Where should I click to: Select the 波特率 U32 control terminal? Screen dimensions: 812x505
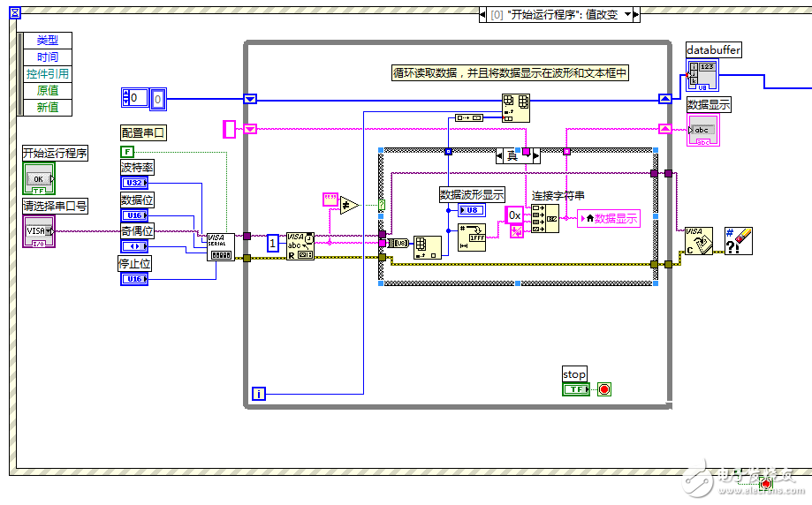pyautogui.click(x=134, y=183)
